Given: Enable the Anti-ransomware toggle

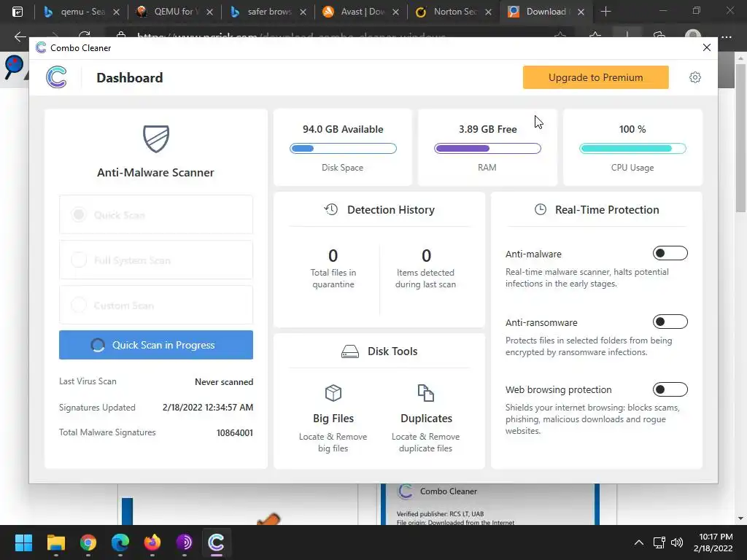Looking at the screenshot, I should click(x=670, y=322).
